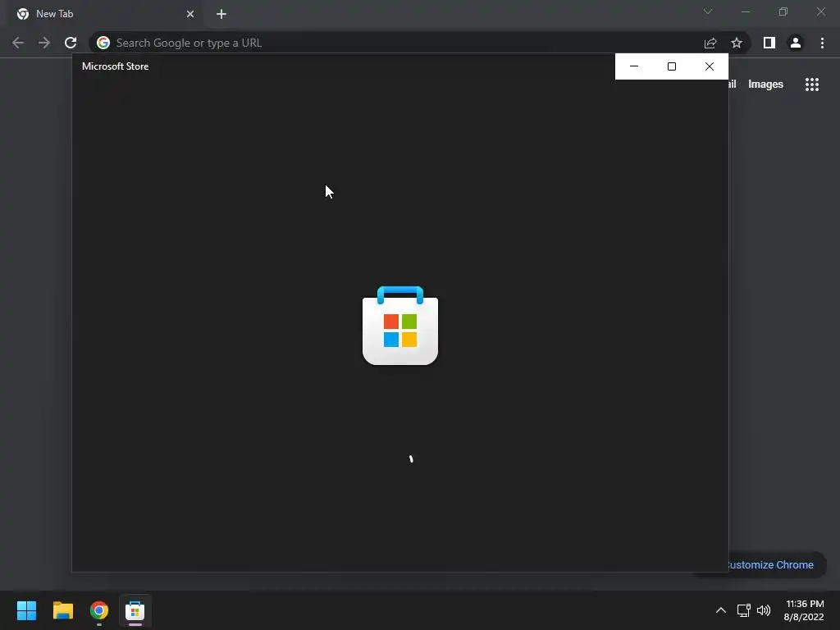Minimize the Chrome window
The height and width of the screenshot is (630, 840).
point(745,11)
